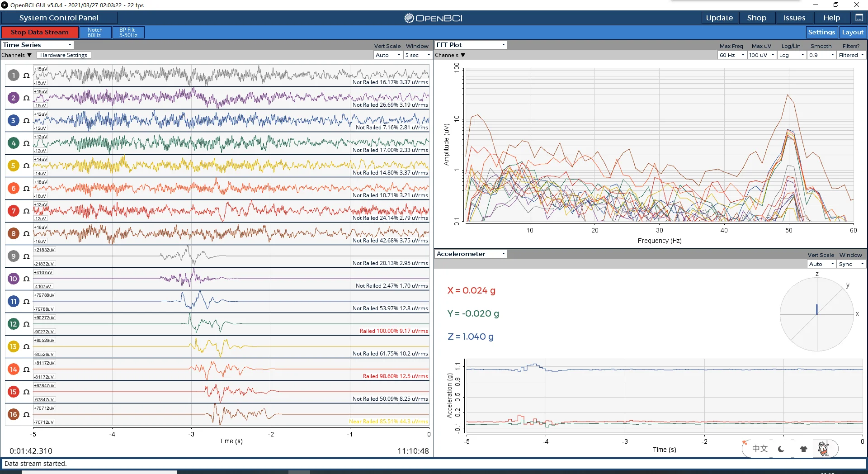Viewport: 868px width, 474px height.
Task: Open the window layout icon in top bar
Action: (x=859, y=18)
